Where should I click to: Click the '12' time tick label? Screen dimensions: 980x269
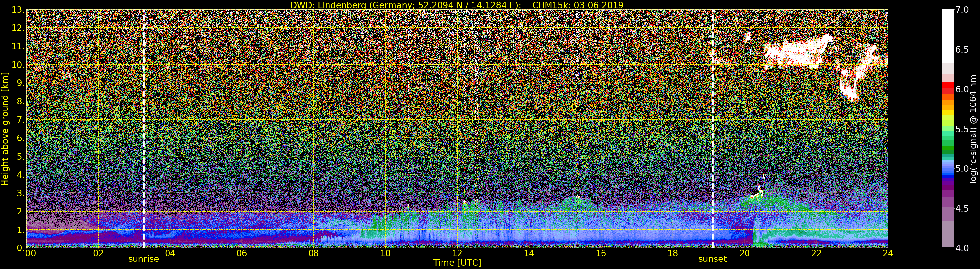pos(457,253)
